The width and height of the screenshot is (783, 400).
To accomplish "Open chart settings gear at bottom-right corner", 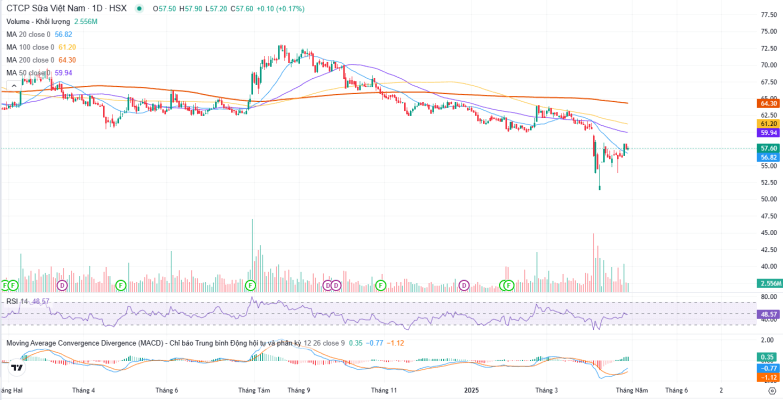I will point(773,391).
